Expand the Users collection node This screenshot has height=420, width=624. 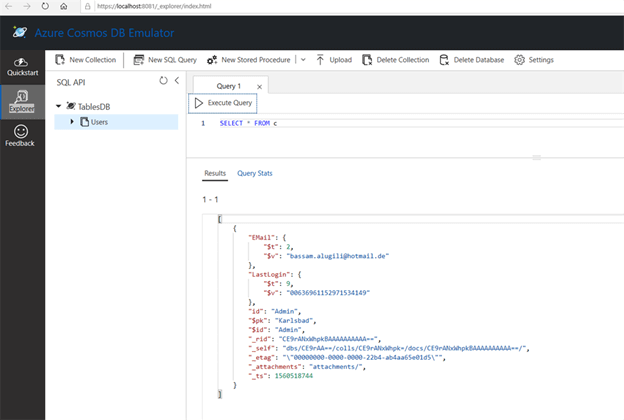click(72, 122)
